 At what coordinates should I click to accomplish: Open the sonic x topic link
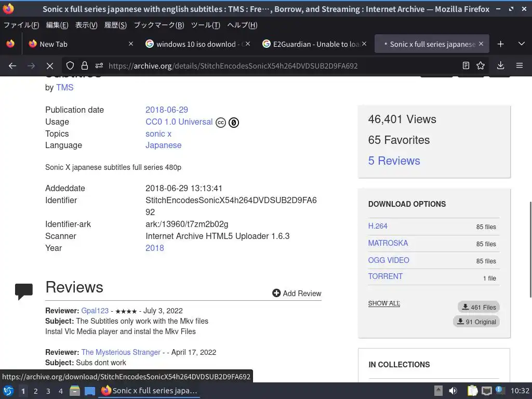click(158, 134)
